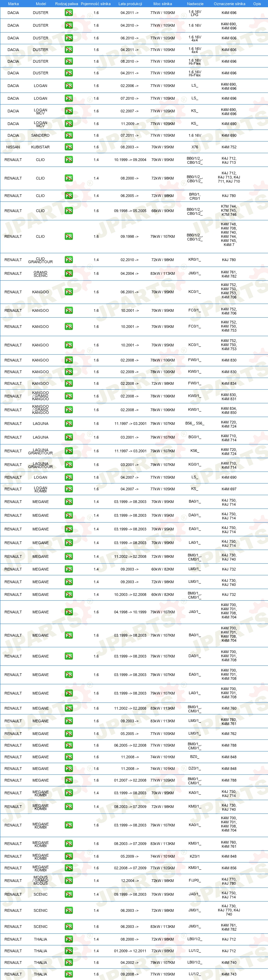Select the 1.6 16V LPG body cell

coord(195,13)
